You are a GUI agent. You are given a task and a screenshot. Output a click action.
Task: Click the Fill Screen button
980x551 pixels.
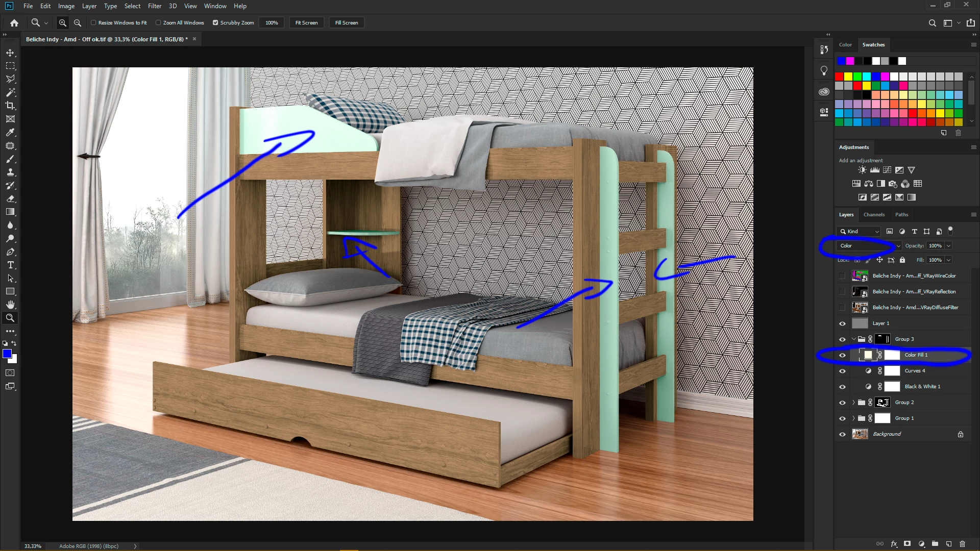[347, 22]
